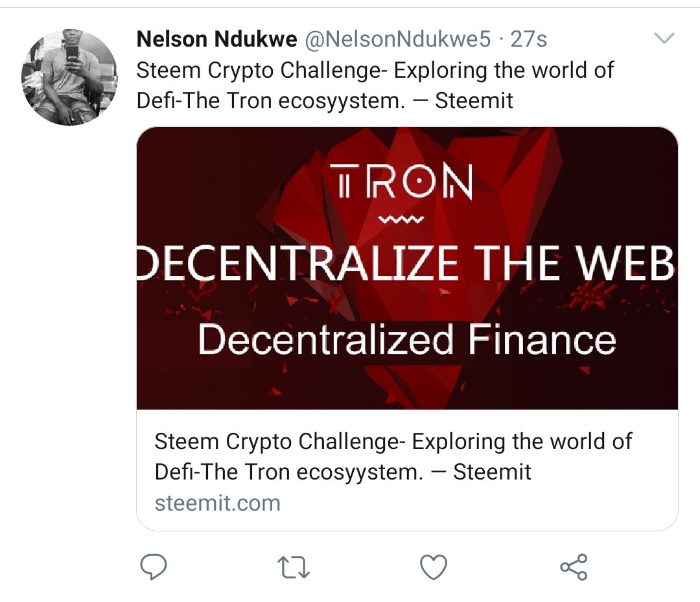
Task: Click the tweet's first line of text
Action: [x=375, y=70]
